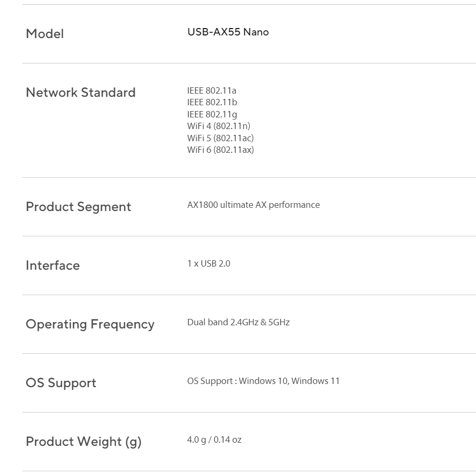
Task: Click the WiFi 6 (802.11ax) line
Action: tap(220, 150)
